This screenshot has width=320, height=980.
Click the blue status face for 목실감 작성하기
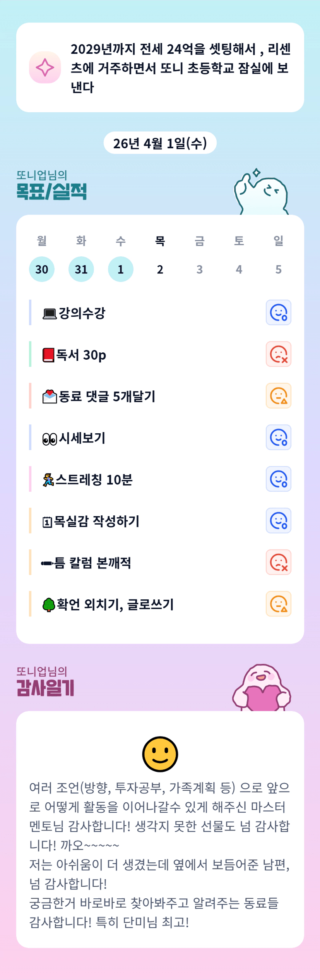[278, 520]
